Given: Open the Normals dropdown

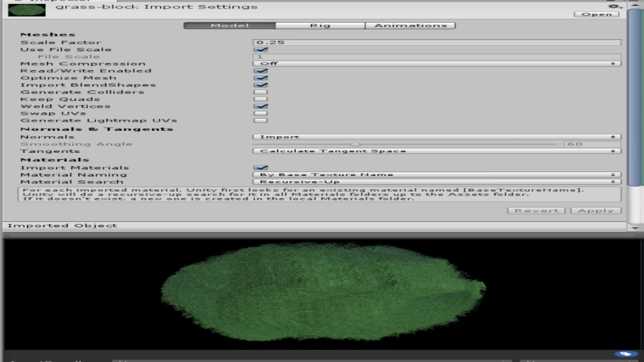Looking at the screenshot, I should point(437,136).
